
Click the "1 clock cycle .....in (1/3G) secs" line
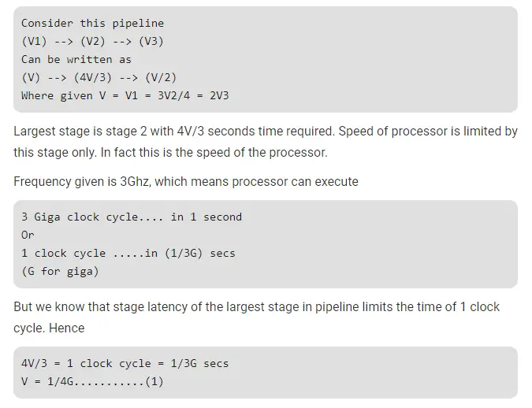(128, 253)
